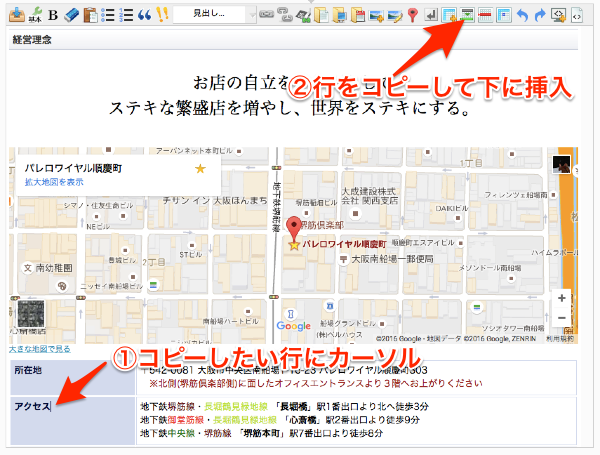Viewport: 600px width, 455px height.
Task: Open table cell properties icon
Action: [504, 15]
